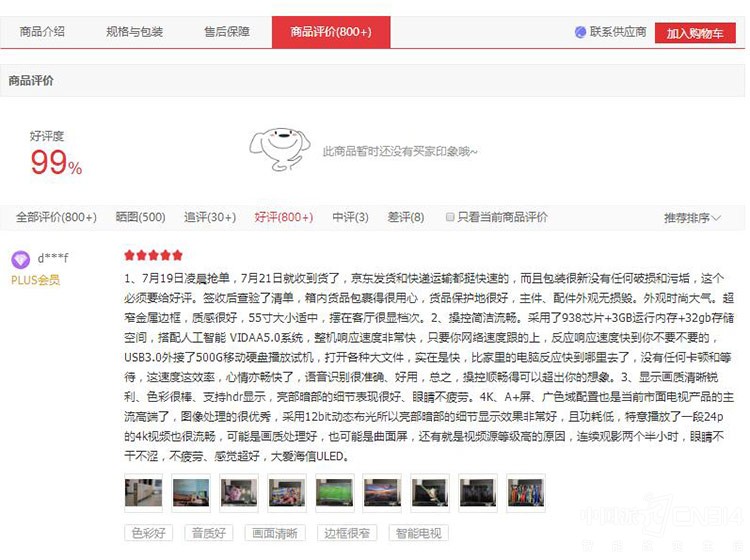Switch to the 规格与包装 tab
Image resolution: width=750 pixels, height=560 pixels.
(x=134, y=32)
